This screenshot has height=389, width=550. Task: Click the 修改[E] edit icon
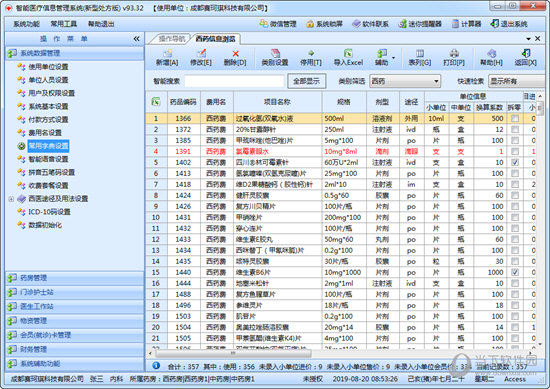pos(201,53)
